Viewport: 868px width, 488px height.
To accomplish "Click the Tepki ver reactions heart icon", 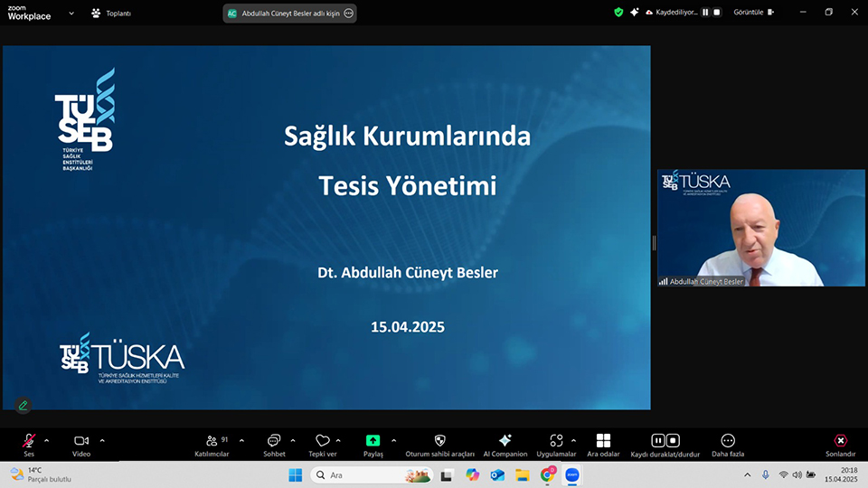I will [x=323, y=441].
